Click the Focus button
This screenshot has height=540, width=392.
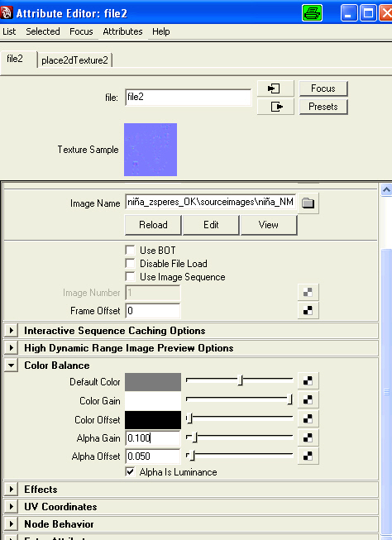323,88
